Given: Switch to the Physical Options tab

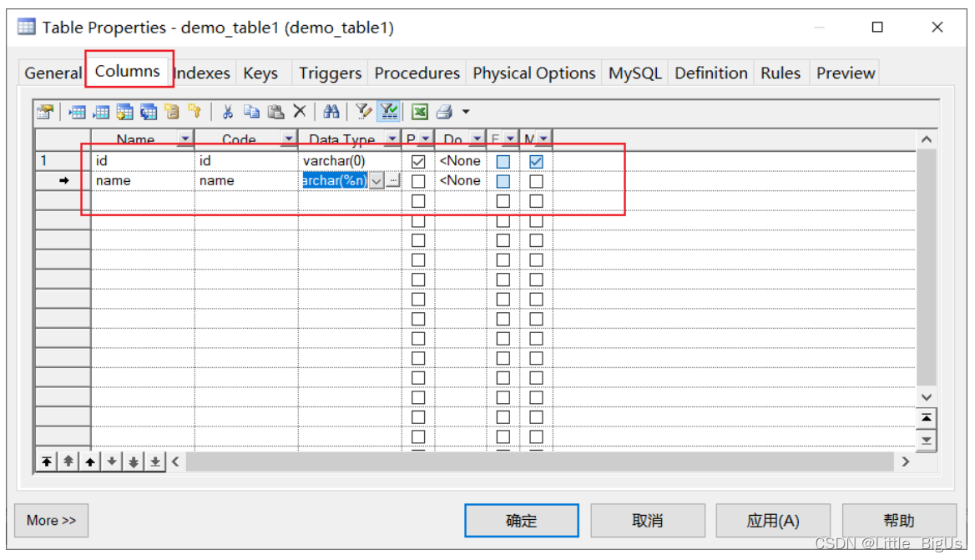Looking at the screenshot, I should pyautogui.click(x=534, y=73).
